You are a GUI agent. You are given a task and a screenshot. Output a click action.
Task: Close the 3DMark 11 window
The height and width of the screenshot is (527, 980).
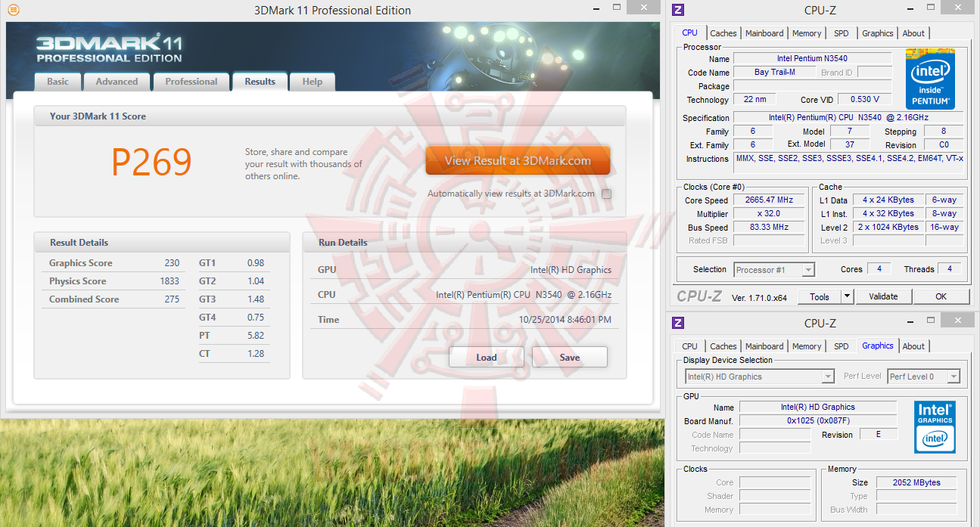(x=644, y=7)
